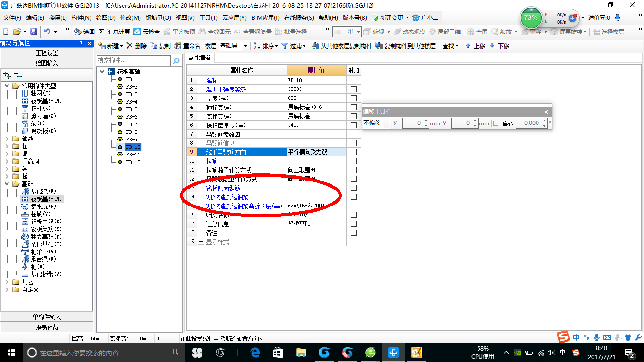Toggle 附加 checkbox for 汇总信息

[354, 224]
